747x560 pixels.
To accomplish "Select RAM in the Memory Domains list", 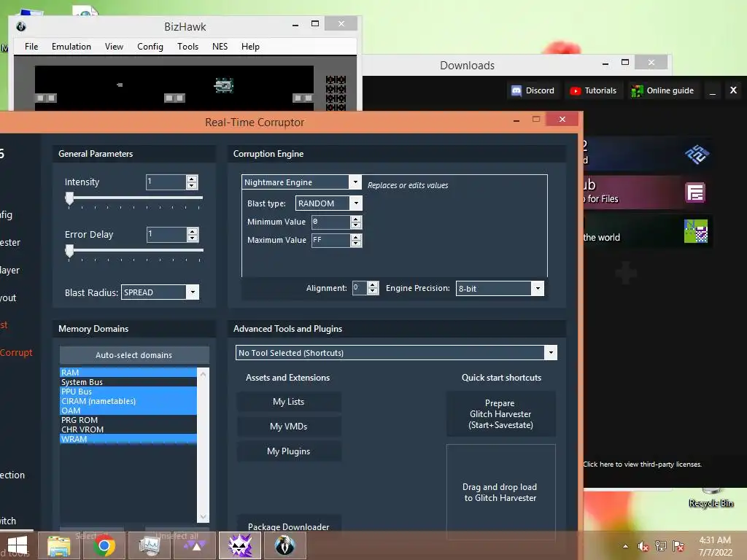I will [x=128, y=373].
